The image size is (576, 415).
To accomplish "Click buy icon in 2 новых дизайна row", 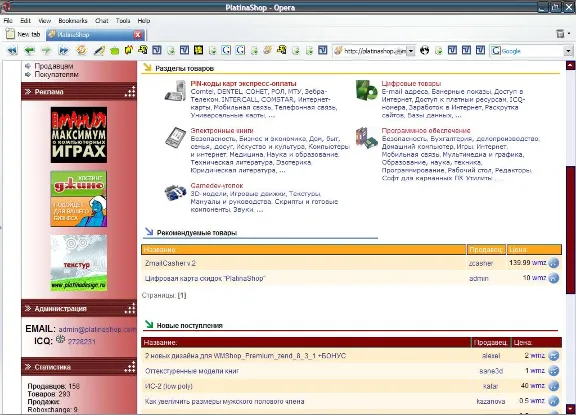I will pyautogui.click(x=554, y=356).
